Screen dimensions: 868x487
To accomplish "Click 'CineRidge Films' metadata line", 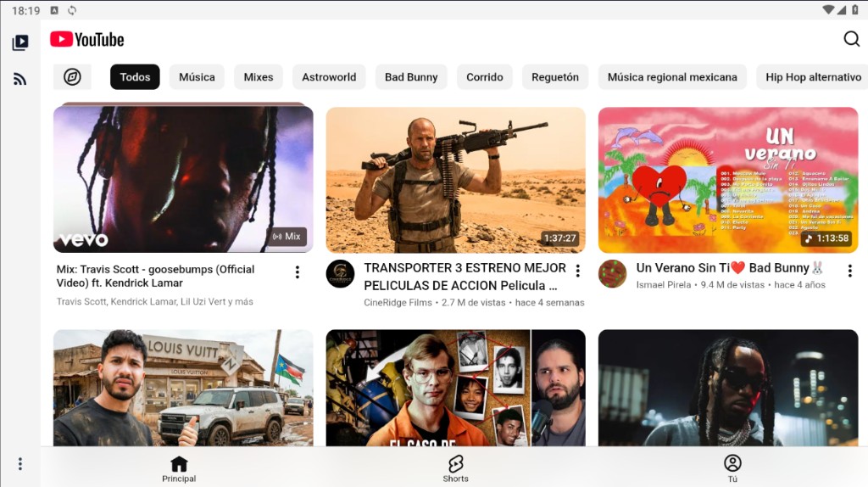I will [474, 303].
